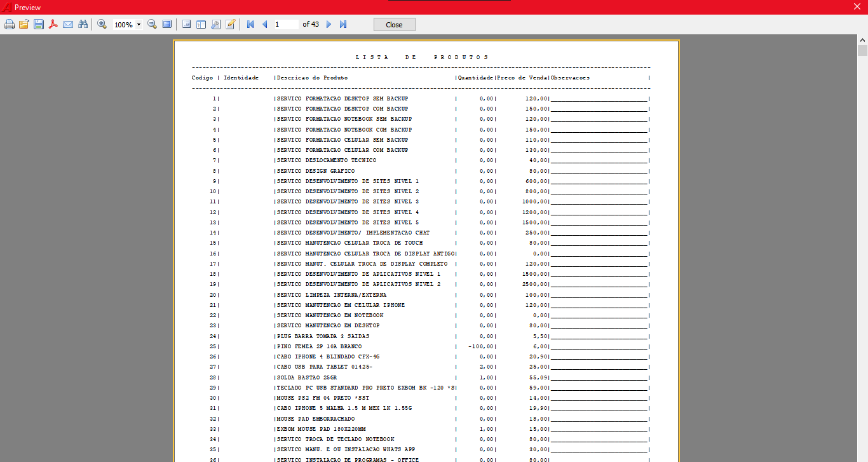Export report to PDF

(53, 24)
